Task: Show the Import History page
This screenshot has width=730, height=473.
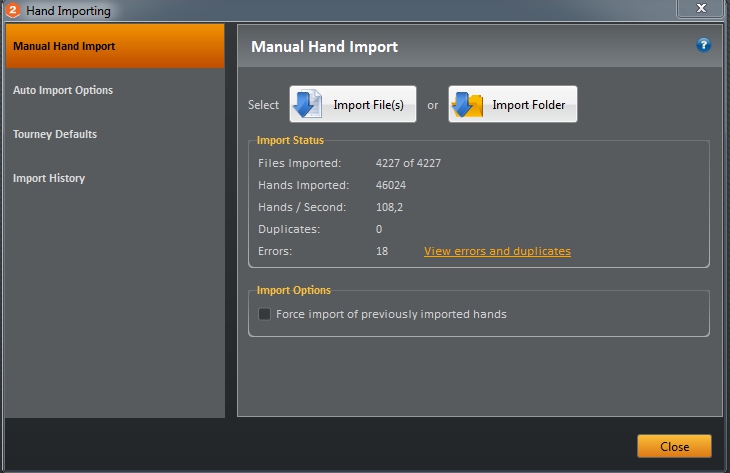Action: [x=49, y=178]
